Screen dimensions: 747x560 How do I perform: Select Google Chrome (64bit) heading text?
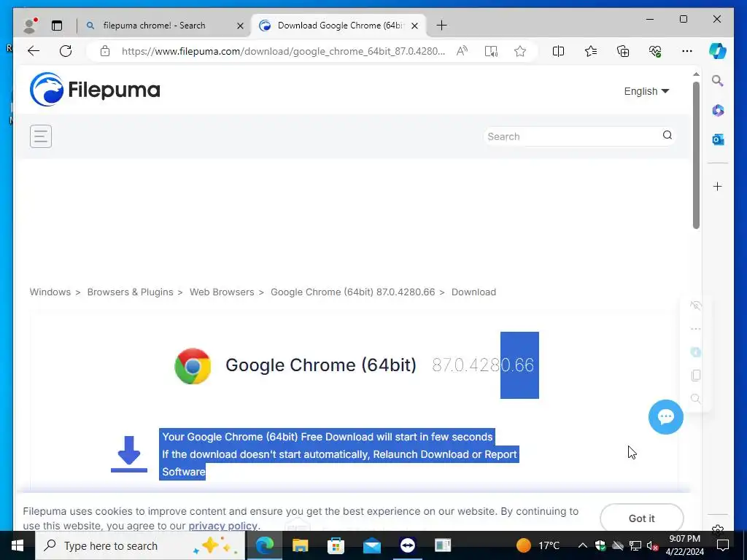(321, 365)
